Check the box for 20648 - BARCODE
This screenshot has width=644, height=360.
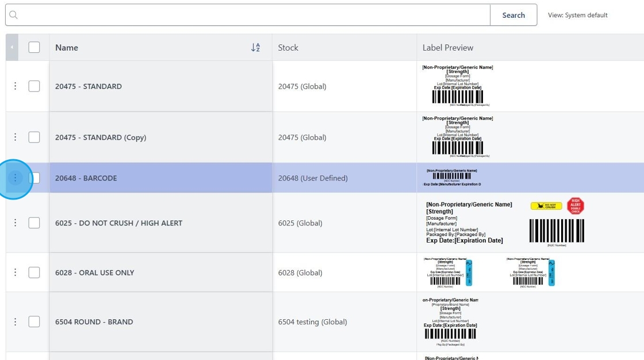pyautogui.click(x=34, y=178)
